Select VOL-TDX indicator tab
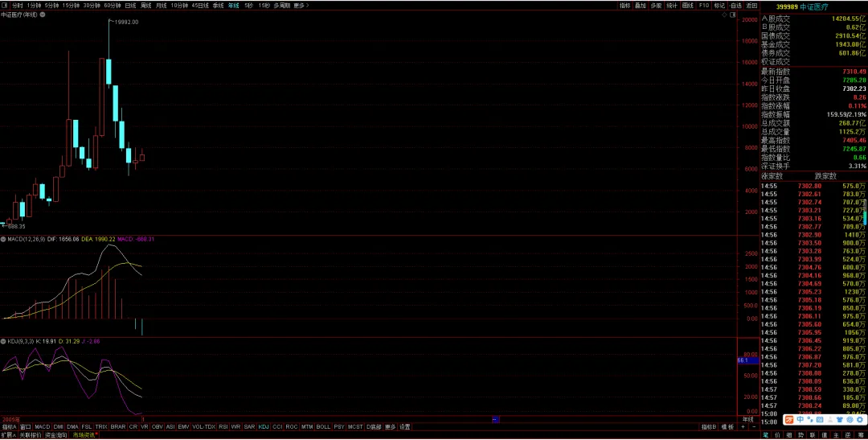Viewport: 868px width, 440px height. (203, 426)
